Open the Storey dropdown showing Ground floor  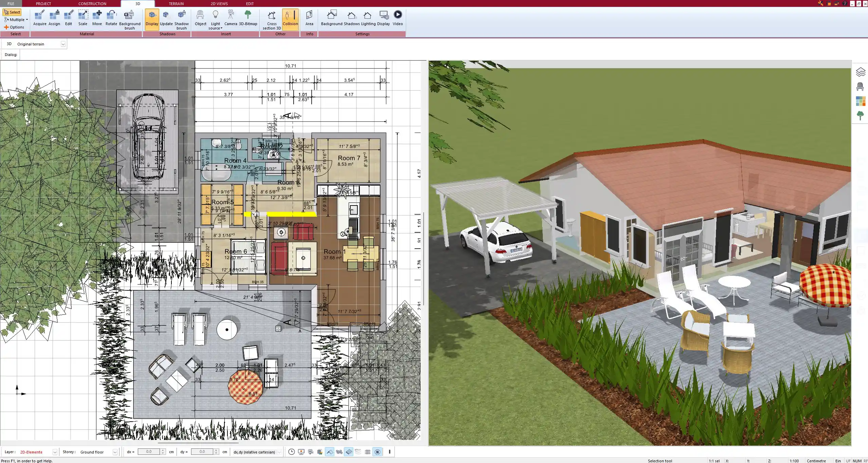point(115,452)
